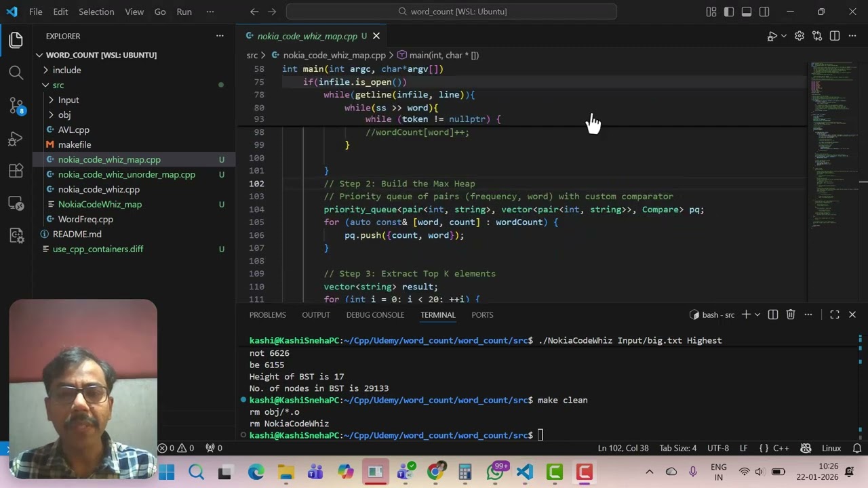
Task: Open Run and Debug view
Action: pos(16,138)
